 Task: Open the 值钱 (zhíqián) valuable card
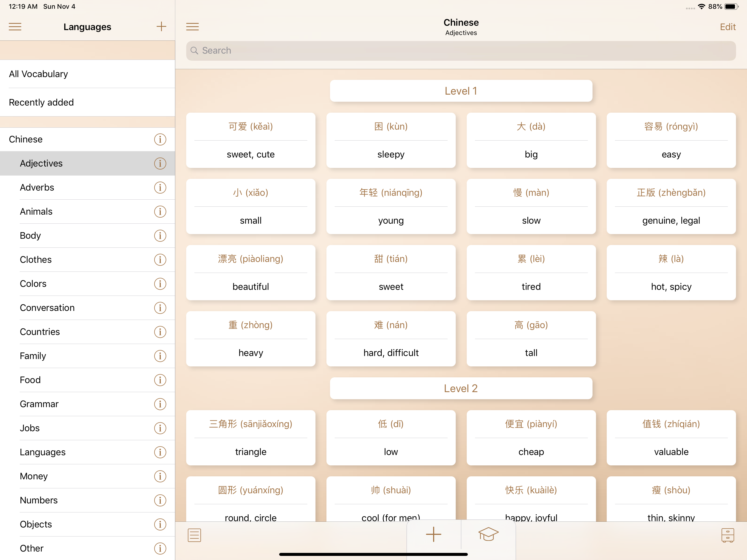[671, 438]
